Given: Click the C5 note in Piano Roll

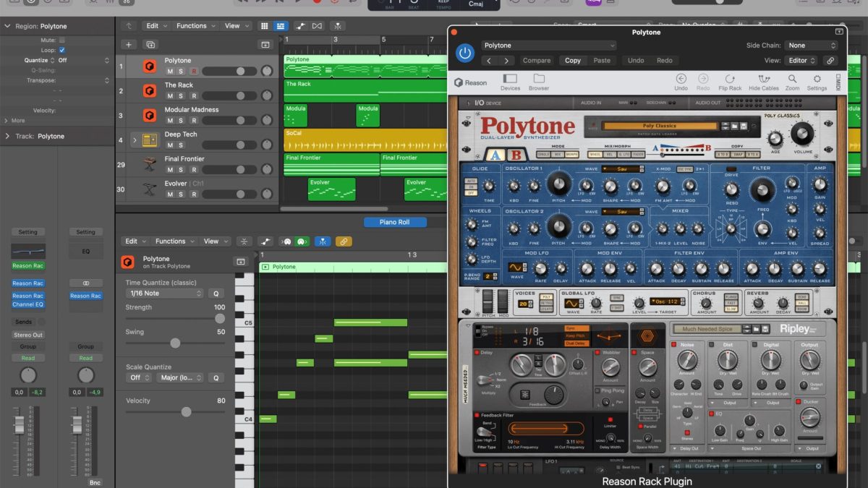Looking at the screenshot, I should [x=371, y=322].
